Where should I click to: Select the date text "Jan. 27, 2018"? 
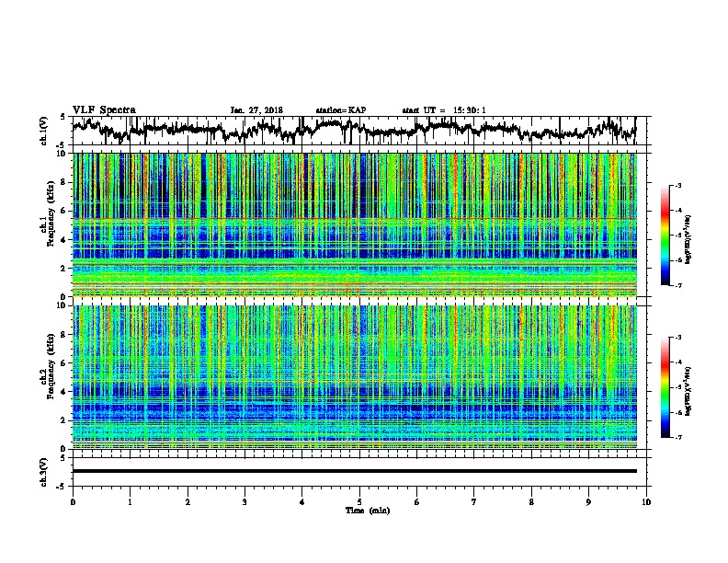click(x=256, y=110)
